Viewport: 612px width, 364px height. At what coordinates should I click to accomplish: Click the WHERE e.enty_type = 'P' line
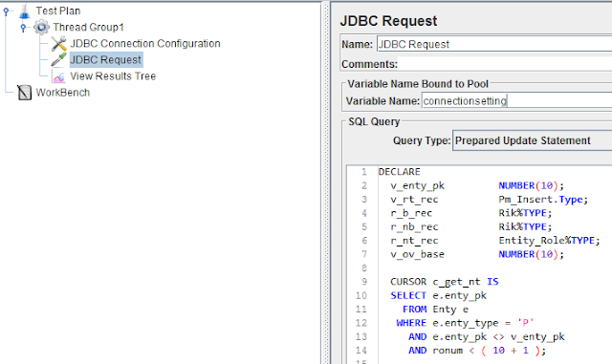[x=465, y=323]
